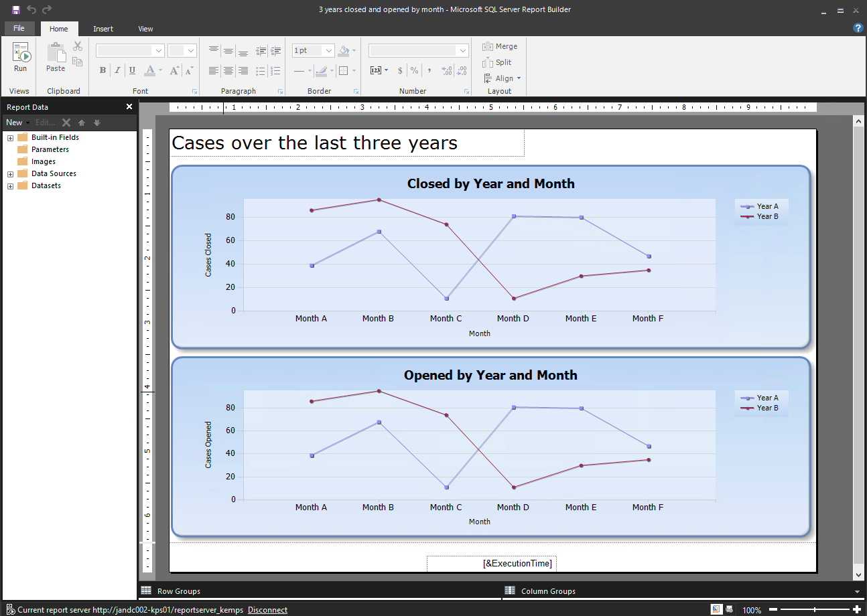Click the Paste clipboard icon
867x616 pixels.
coord(56,57)
